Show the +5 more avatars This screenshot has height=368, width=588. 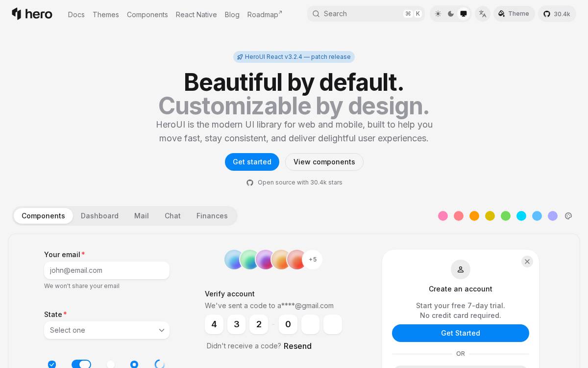tap(313, 260)
